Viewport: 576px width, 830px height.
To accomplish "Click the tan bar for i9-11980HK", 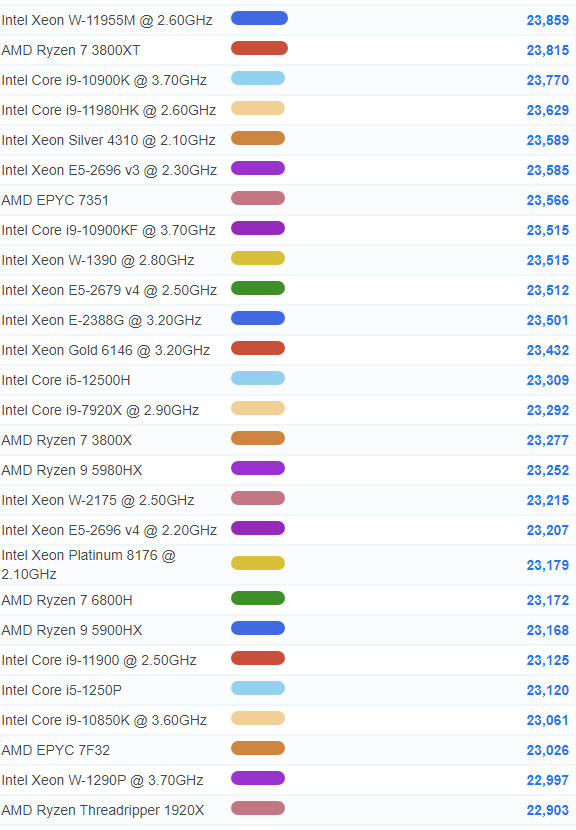I will 258,109.
